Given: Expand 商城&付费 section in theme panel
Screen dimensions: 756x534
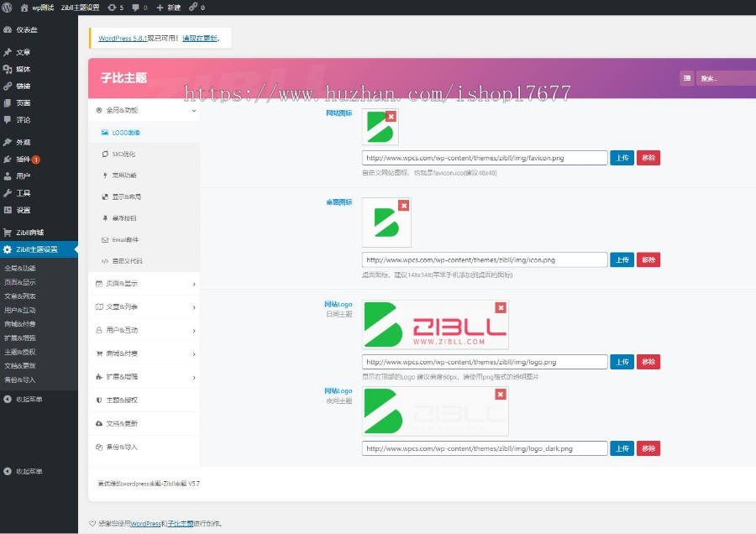Looking at the screenshot, I should tap(144, 353).
